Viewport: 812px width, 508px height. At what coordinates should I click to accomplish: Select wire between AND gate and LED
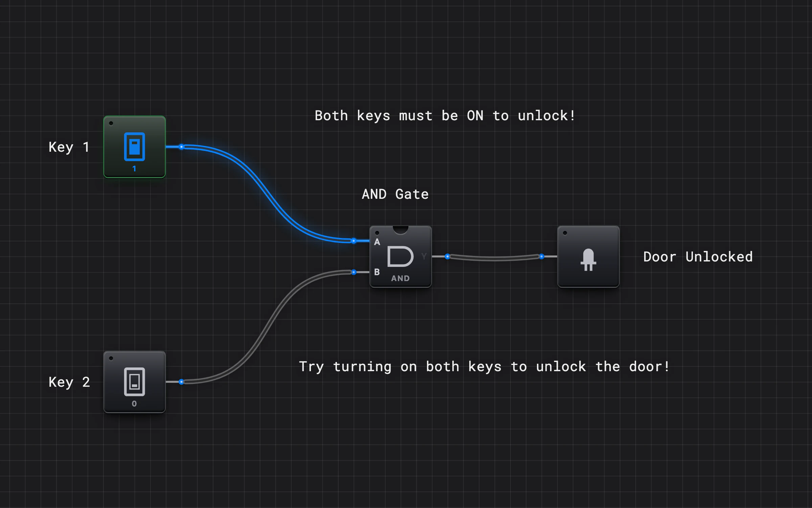click(494, 258)
